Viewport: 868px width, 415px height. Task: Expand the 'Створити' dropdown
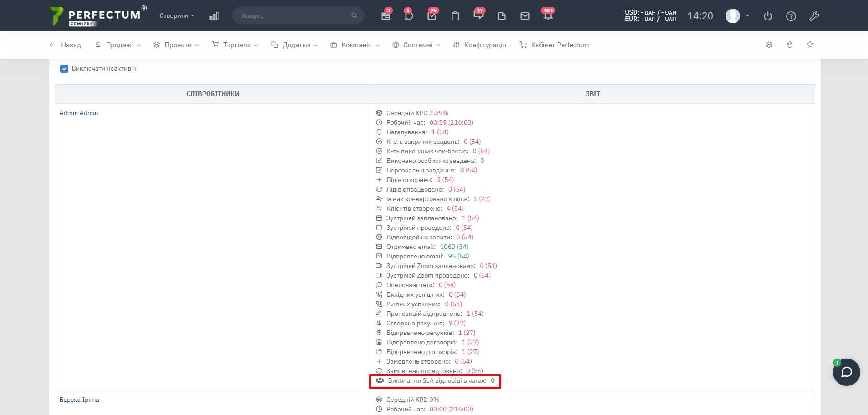(177, 15)
